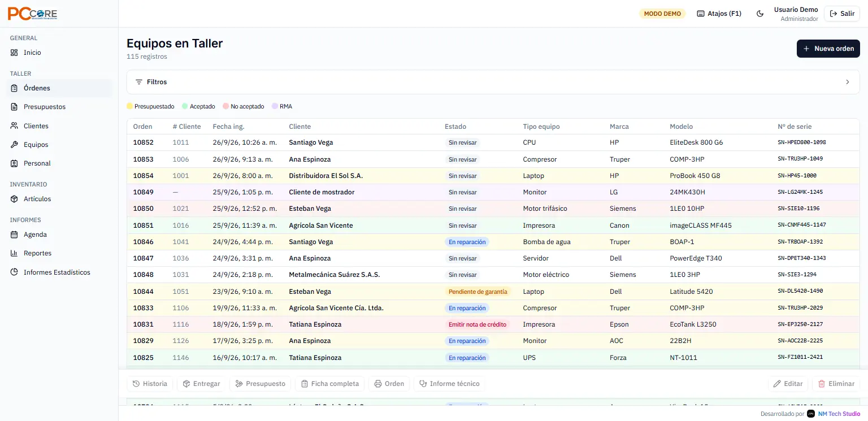Click Motor trifásico equipment type
868x421 pixels.
(x=545, y=209)
